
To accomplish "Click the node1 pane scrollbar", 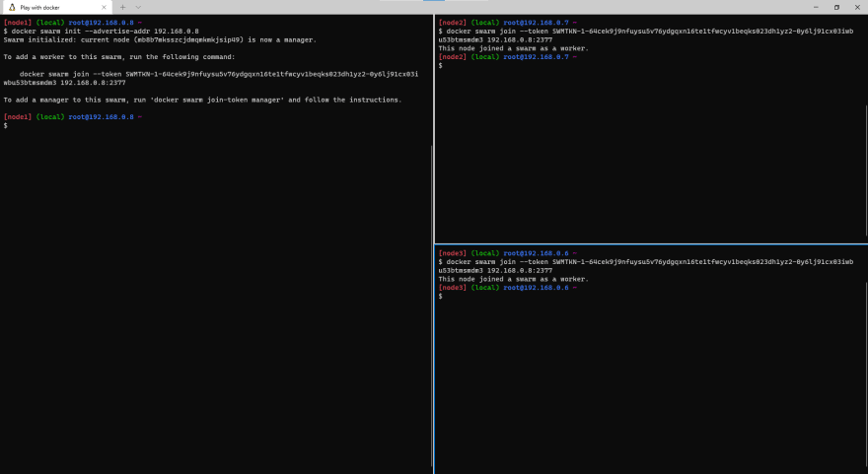I will coord(432,306).
